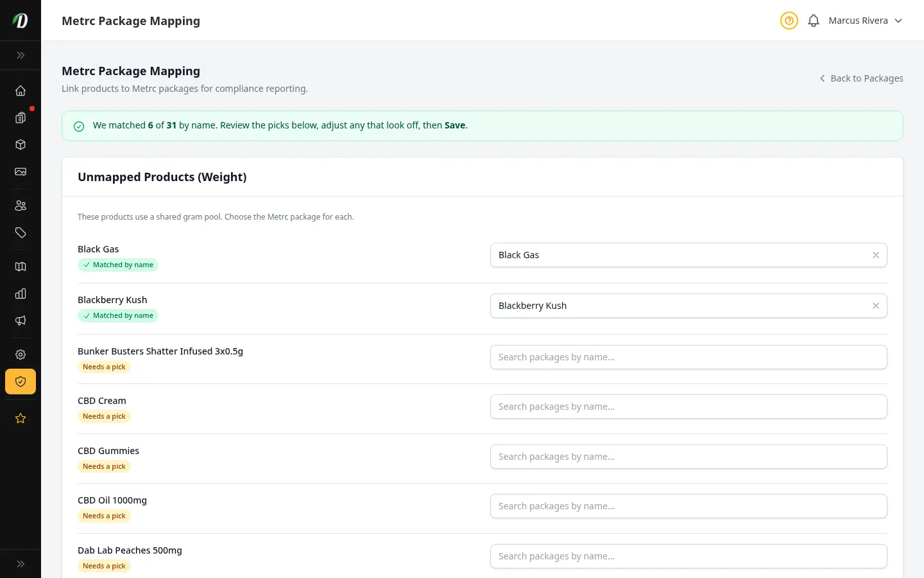Click CBD Oil 1000mg 'Needs a pick' badge

(104, 516)
